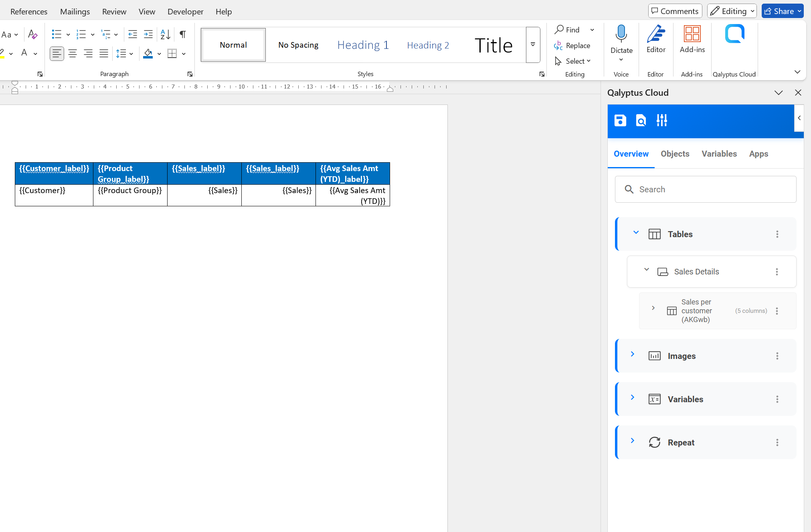Open Qalyptus template preview icon
Screen dimensions: 811x532
pos(641,120)
